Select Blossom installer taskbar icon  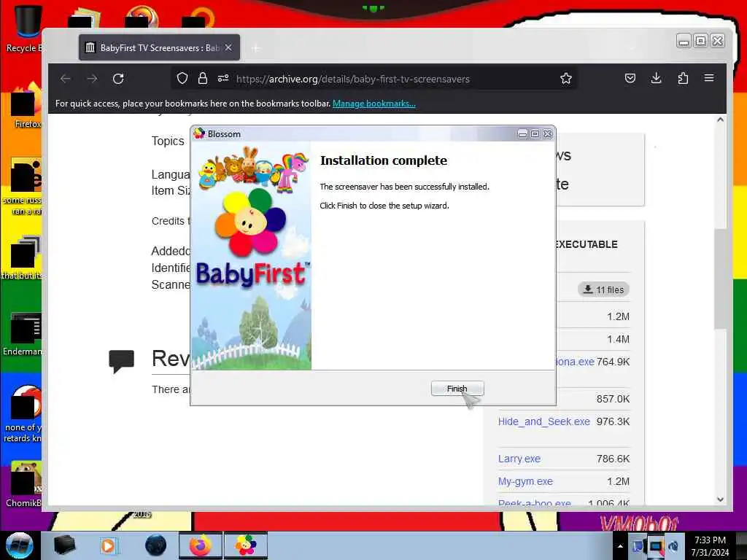[x=245, y=545]
